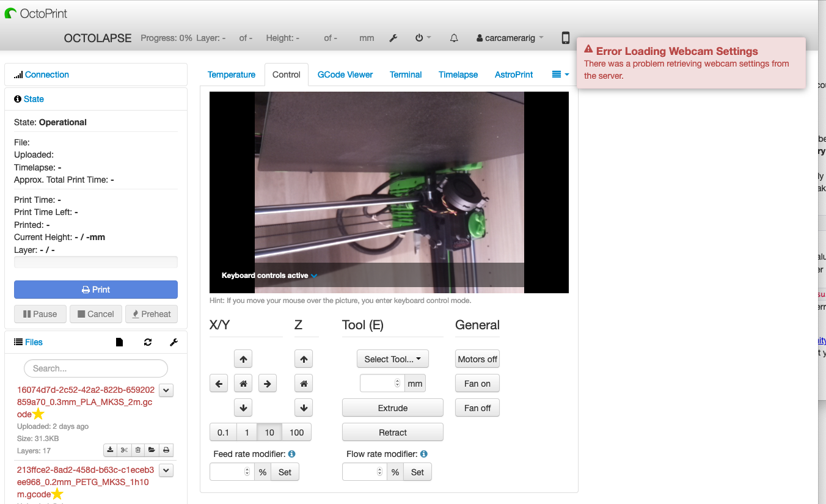The height and width of the screenshot is (504, 826).
Task: Open the Terminal tab
Action: point(406,75)
